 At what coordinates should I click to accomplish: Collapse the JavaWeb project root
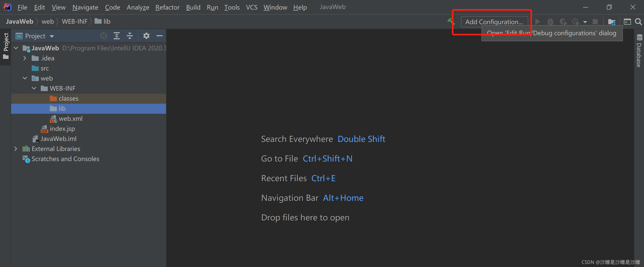[x=16, y=48]
